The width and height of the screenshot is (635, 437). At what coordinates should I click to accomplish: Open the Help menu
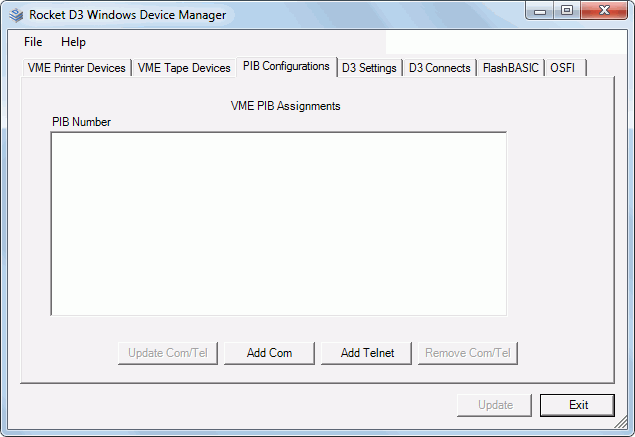point(73,42)
